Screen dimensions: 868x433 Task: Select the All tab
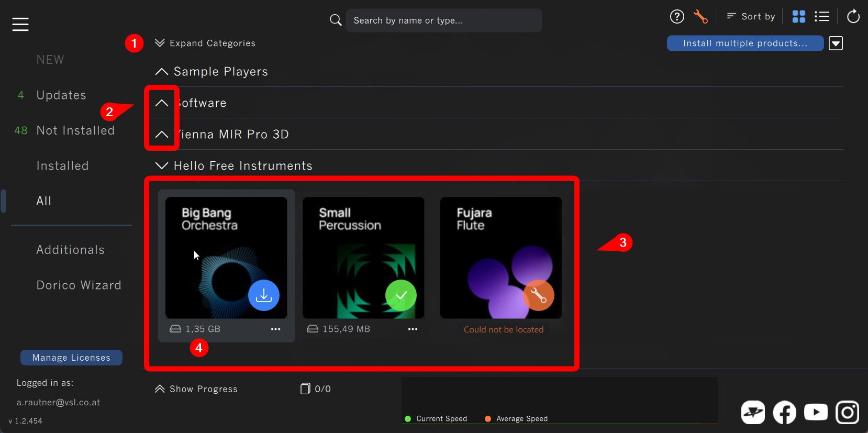(44, 201)
